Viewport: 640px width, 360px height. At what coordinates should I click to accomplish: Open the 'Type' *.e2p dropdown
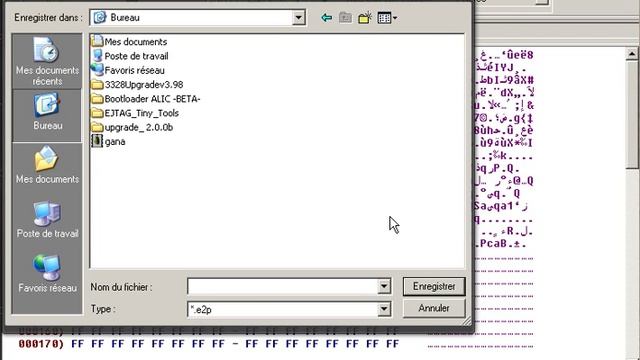click(384, 309)
